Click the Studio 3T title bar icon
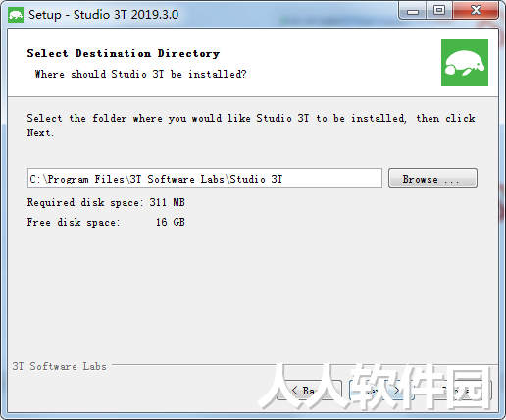Screen dimensions: 506x420 (x=16, y=15)
